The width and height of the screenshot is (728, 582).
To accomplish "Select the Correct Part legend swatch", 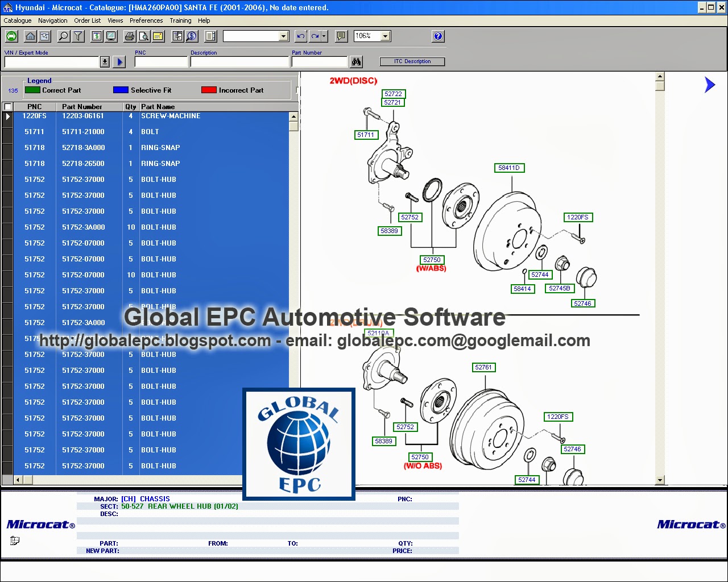I will tap(32, 90).
